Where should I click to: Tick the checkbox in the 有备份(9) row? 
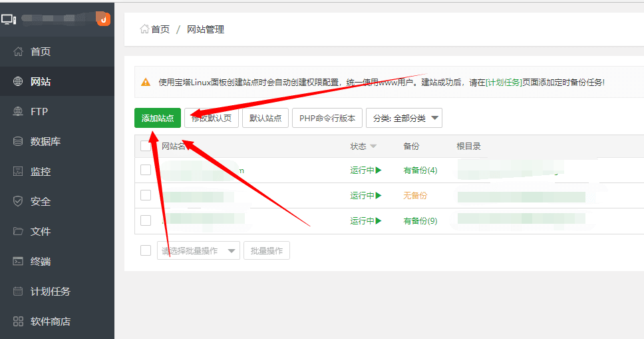[x=146, y=220]
